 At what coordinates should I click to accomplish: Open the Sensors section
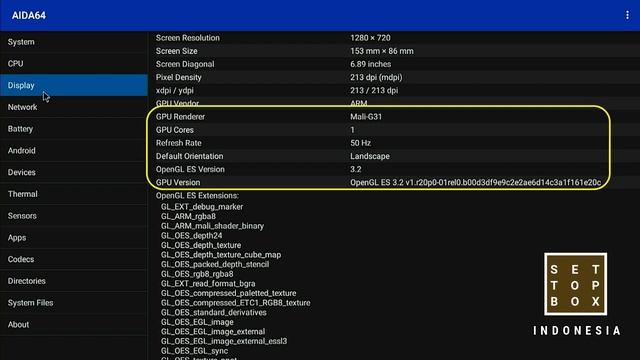pos(73,216)
